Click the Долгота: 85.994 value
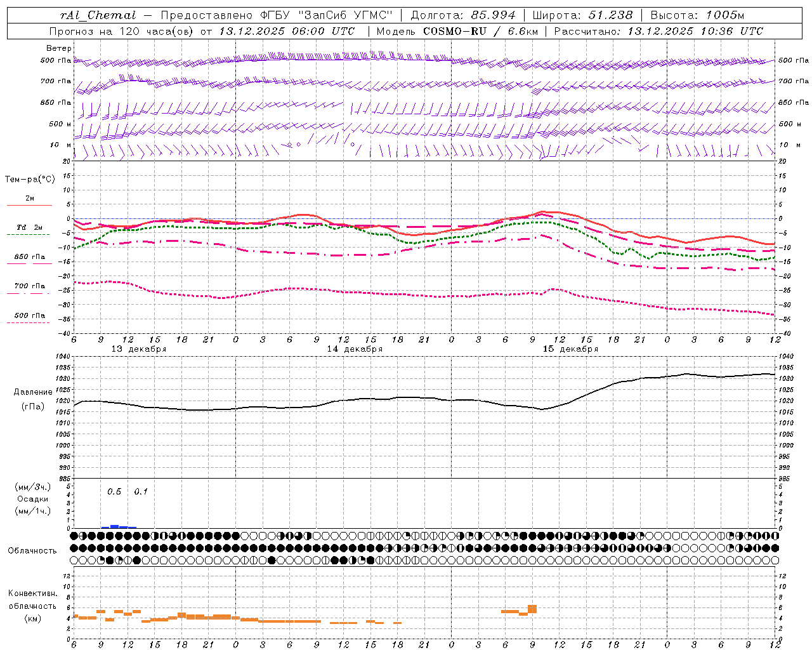 click(463, 15)
